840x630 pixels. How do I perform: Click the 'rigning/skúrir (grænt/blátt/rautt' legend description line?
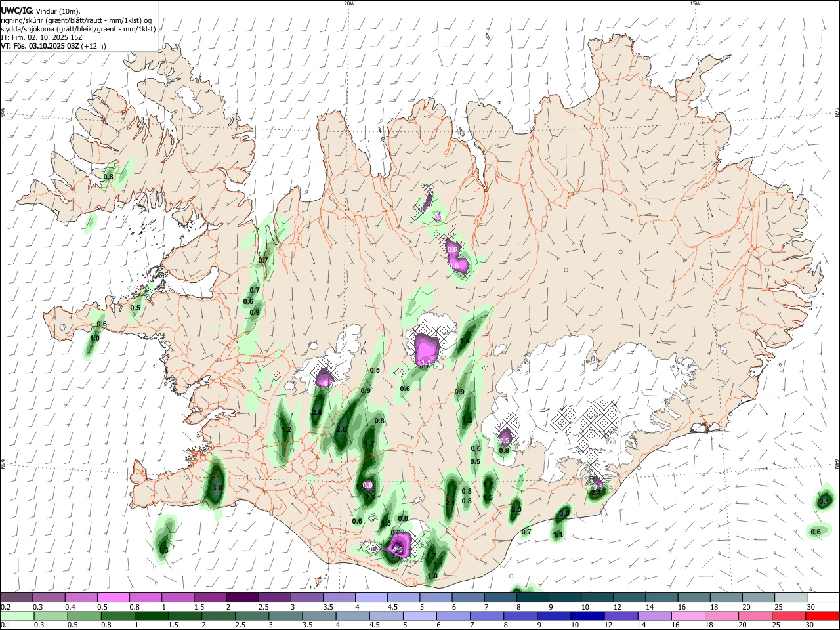click(x=76, y=20)
